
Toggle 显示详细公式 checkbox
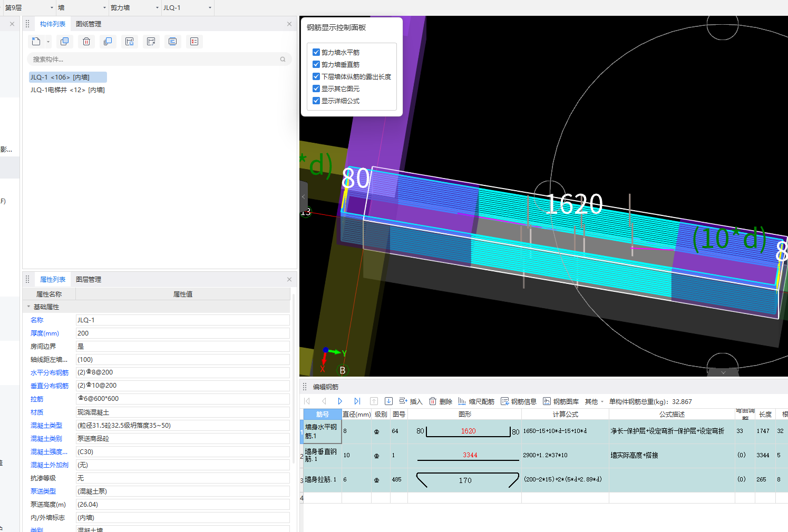tap(316, 101)
